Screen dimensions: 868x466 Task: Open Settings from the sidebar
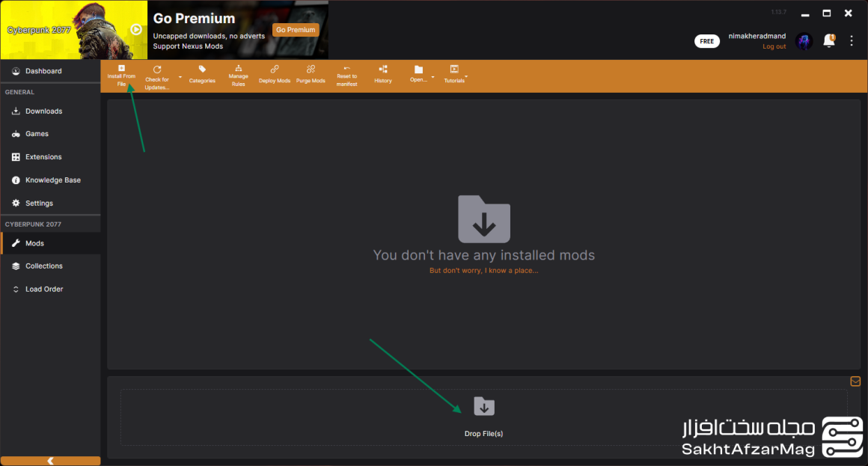(x=50, y=203)
